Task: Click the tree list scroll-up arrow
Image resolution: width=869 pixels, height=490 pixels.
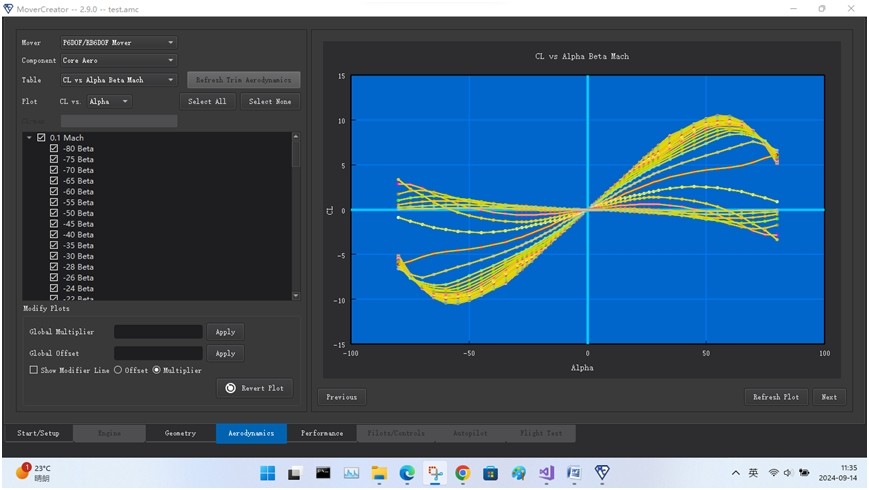Action: [x=295, y=136]
